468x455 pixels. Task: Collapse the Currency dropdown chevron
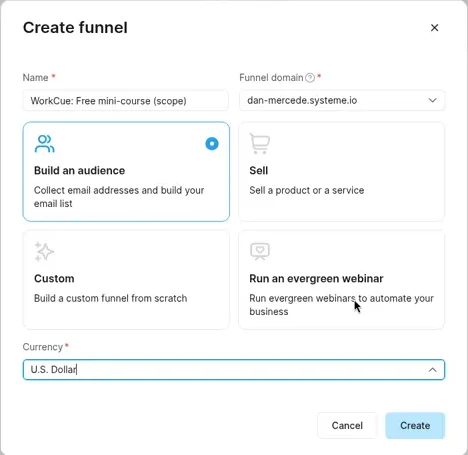(432, 370)
